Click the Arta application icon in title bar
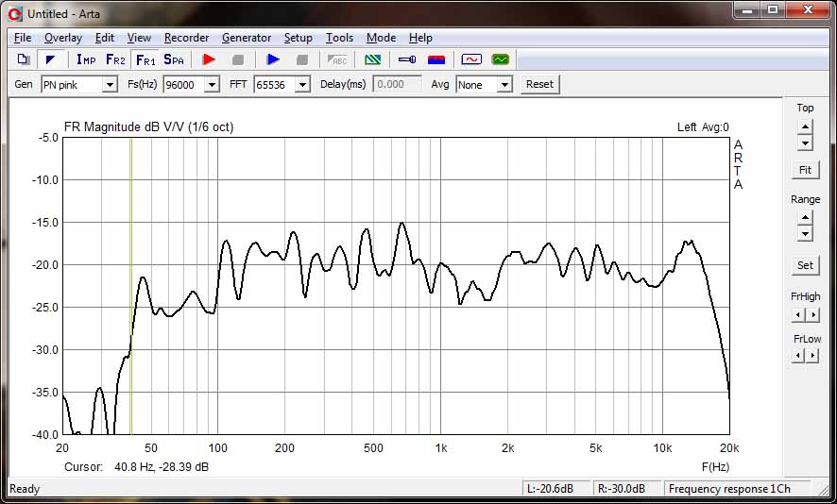This screenshot has width=837, height=504. click(15, 14)
